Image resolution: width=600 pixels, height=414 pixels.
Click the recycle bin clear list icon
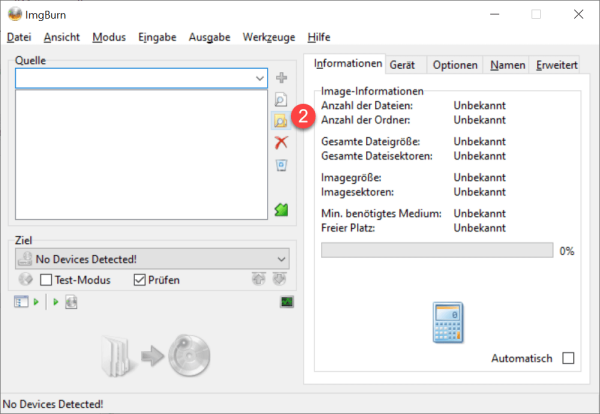[x=281, y=165]
